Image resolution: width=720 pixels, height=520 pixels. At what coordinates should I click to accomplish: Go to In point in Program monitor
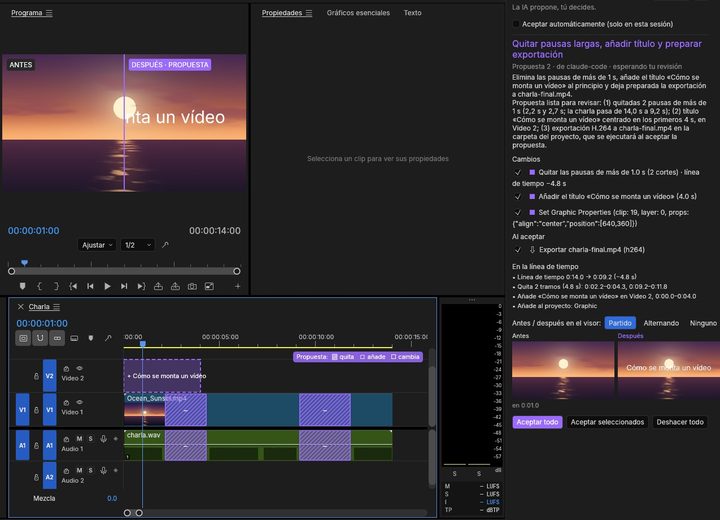pos(73,286)
